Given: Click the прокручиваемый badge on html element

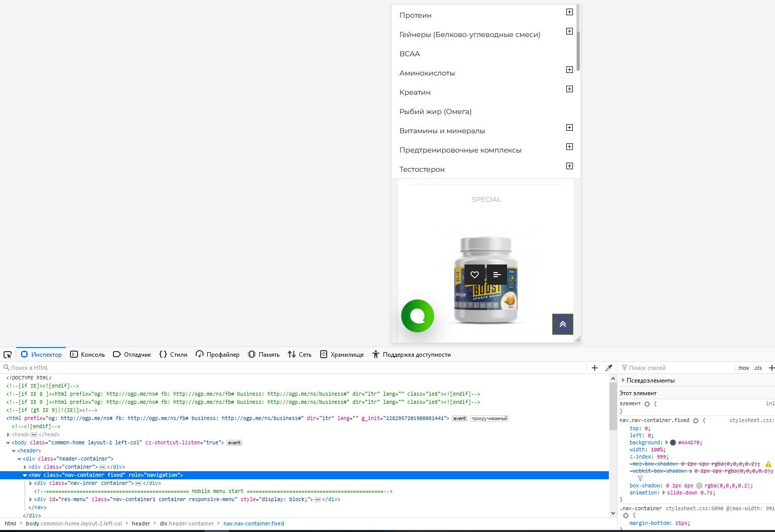Looking at the screenshot, I should click(x=489, y=419).
